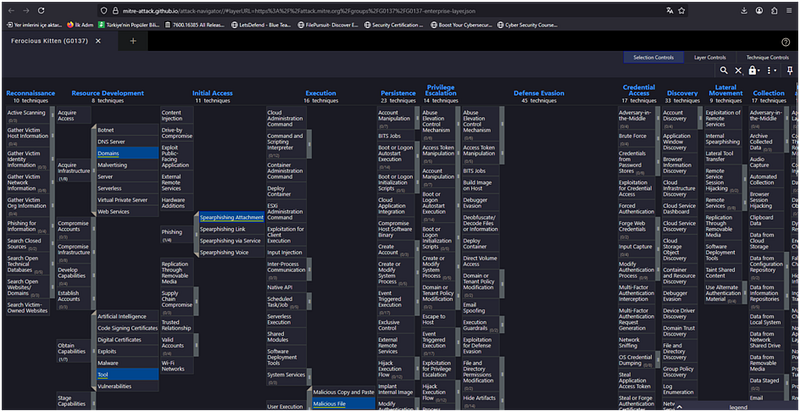Open the Boost Your Cybersecurity bookmark
The image size is (800, 412).
coord(462,24)
